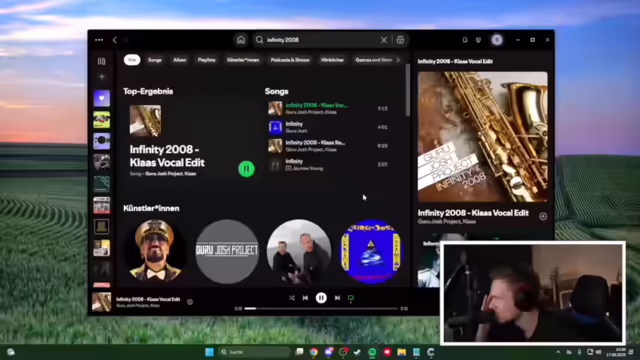
Task: Switch to Spotify in the taskbar
Action: (x=372, y=352)
